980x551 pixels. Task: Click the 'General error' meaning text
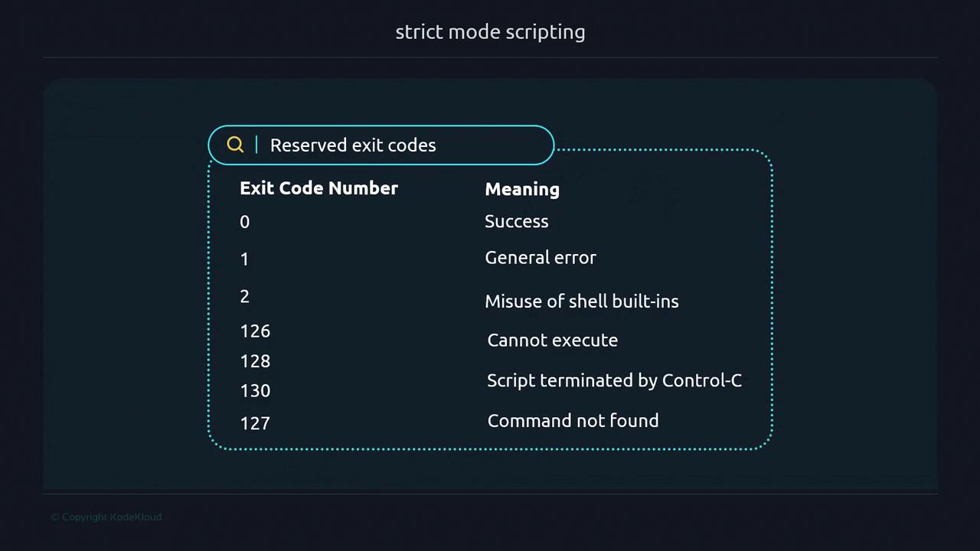pyautogui.click(x=541, y=258)
